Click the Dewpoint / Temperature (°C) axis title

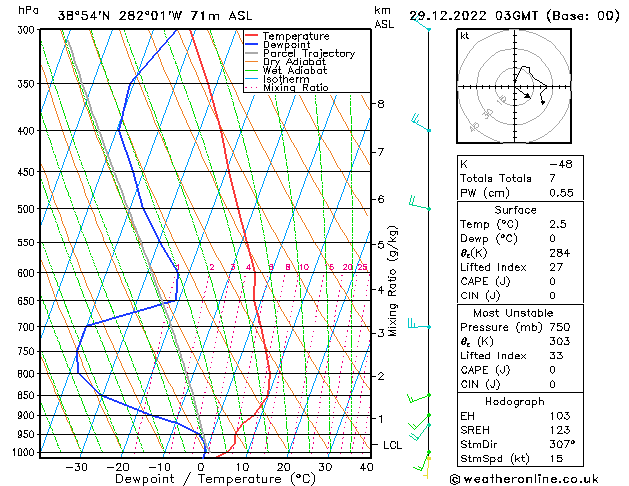click(x=215, y=479)
